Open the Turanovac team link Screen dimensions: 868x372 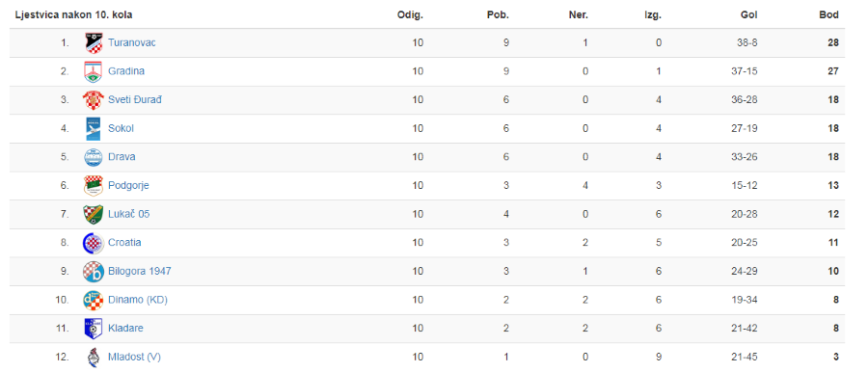tap(132, 42)
